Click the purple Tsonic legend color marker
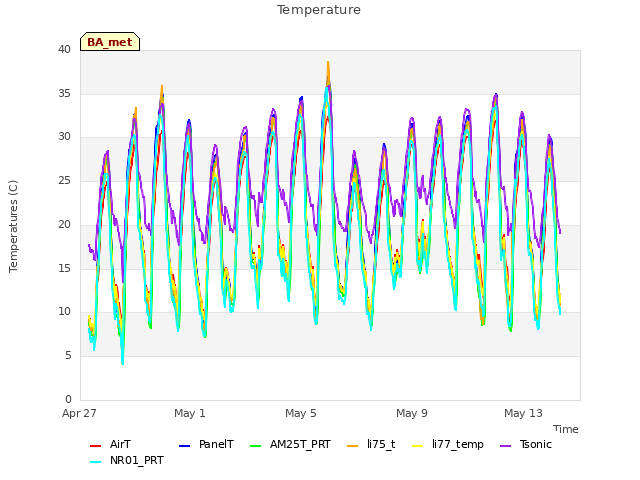Screen dimensions: 640x480 [x=506, y=445]
